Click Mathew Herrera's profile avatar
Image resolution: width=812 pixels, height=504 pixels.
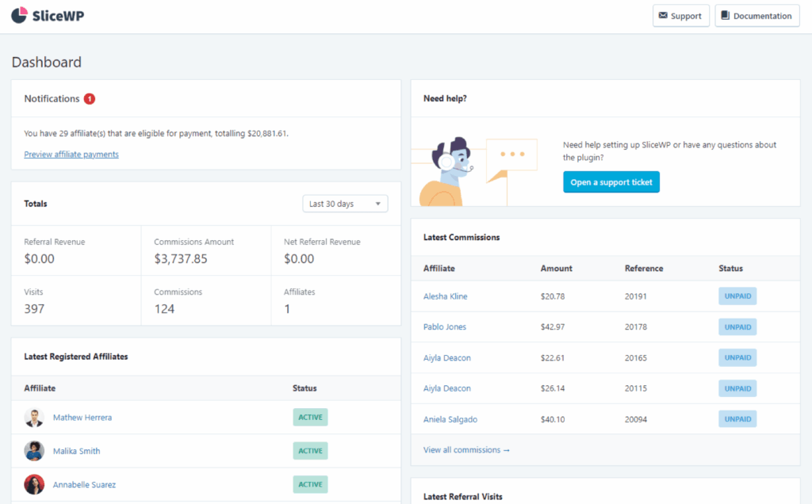click(34, 417)
